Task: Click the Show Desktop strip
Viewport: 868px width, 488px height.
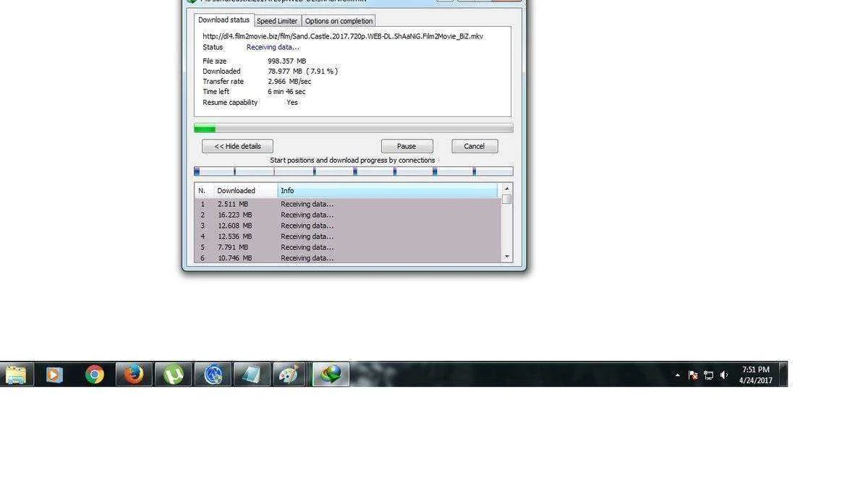Action: pos(783,374)
